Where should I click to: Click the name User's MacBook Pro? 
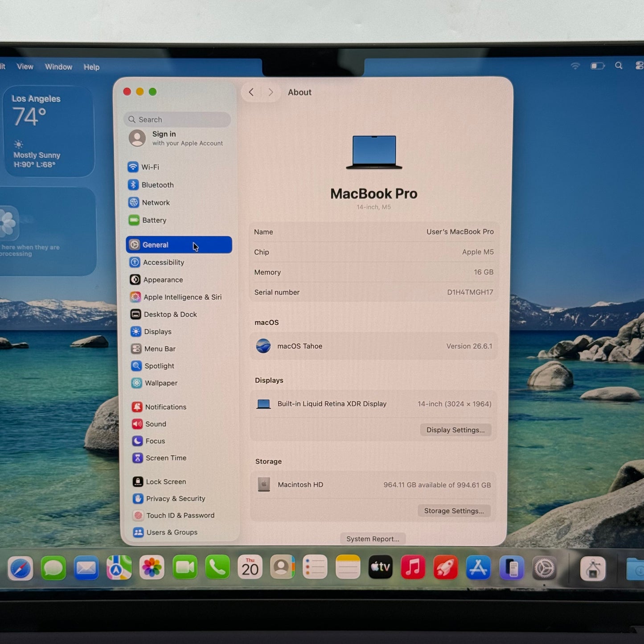[460, 232]
